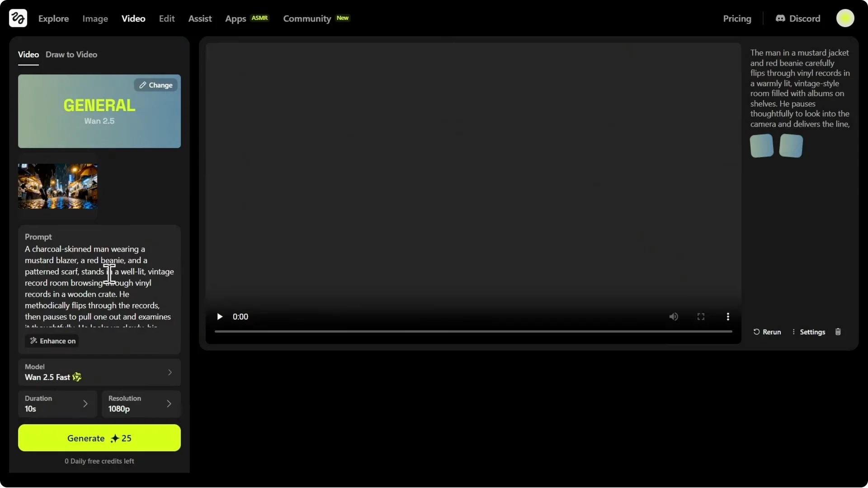This screenshot has width=868, height=488.
Task: Select the city street reference image thumbnail
Action: click(x=57, y=186)
